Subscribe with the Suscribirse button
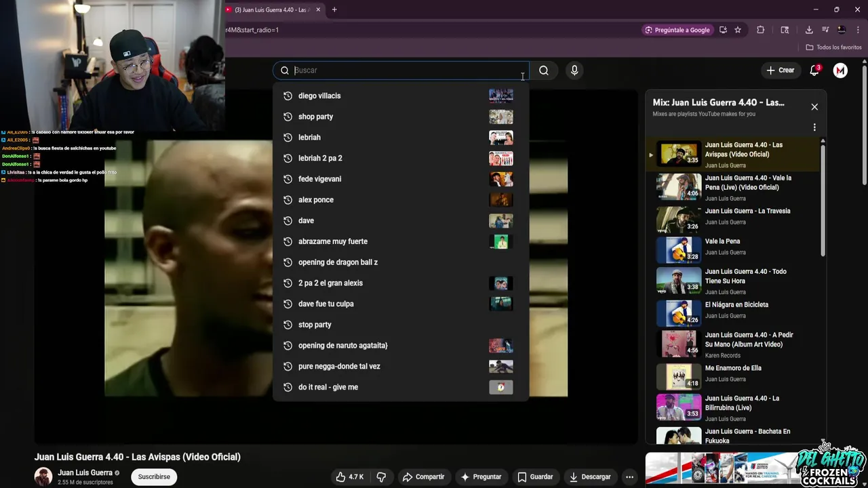868x488 pixels. coord(154,477)
